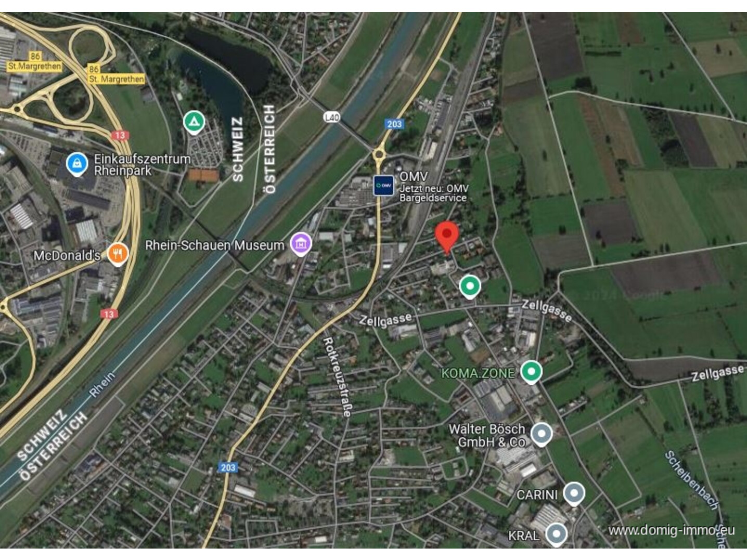Click the Rotkreuzstraße street label

pyautogui.click(x=338, y=376)
